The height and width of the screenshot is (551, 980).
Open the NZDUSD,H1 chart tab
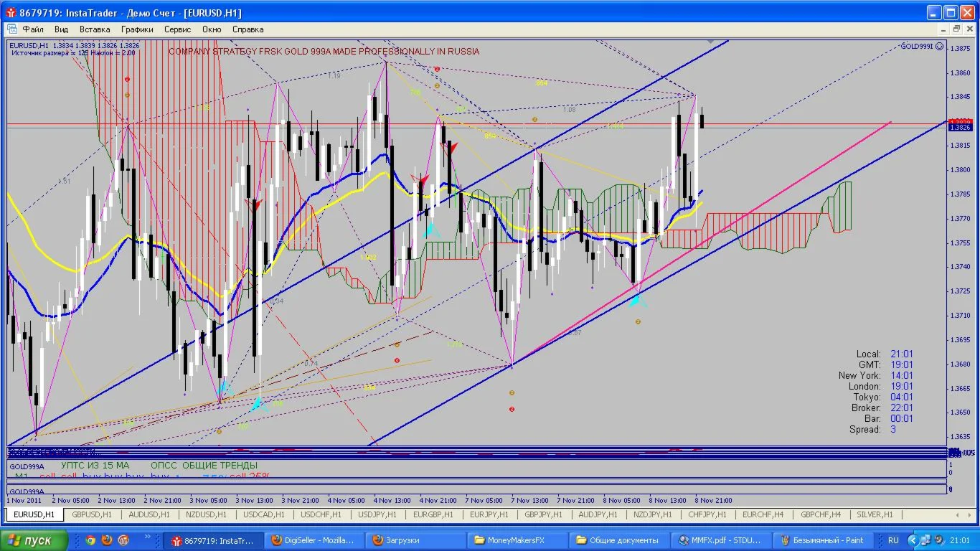pyautogui.click(x=207, y=514)
